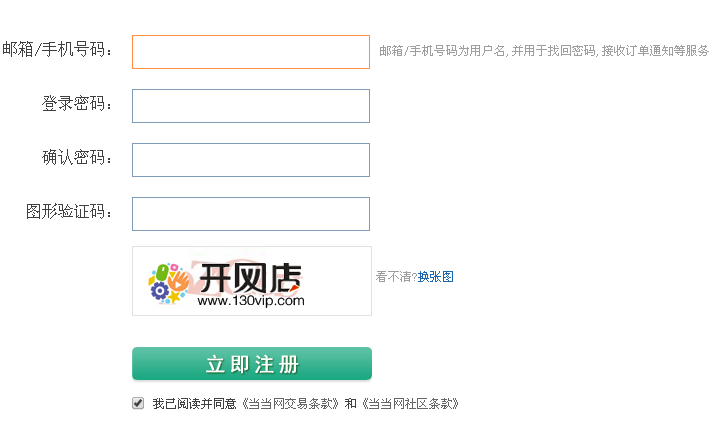
Task: Select the 确认密码 input box
Action: [250, 160]
